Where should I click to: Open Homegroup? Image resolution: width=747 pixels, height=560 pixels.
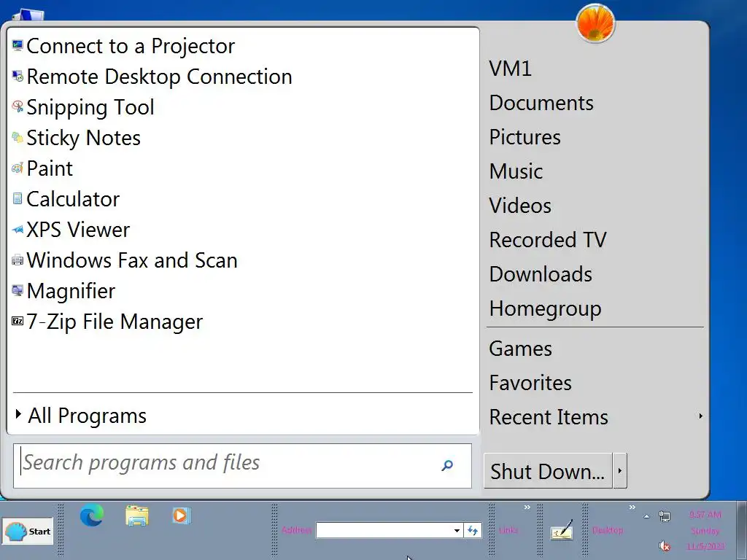pos(546,308)
